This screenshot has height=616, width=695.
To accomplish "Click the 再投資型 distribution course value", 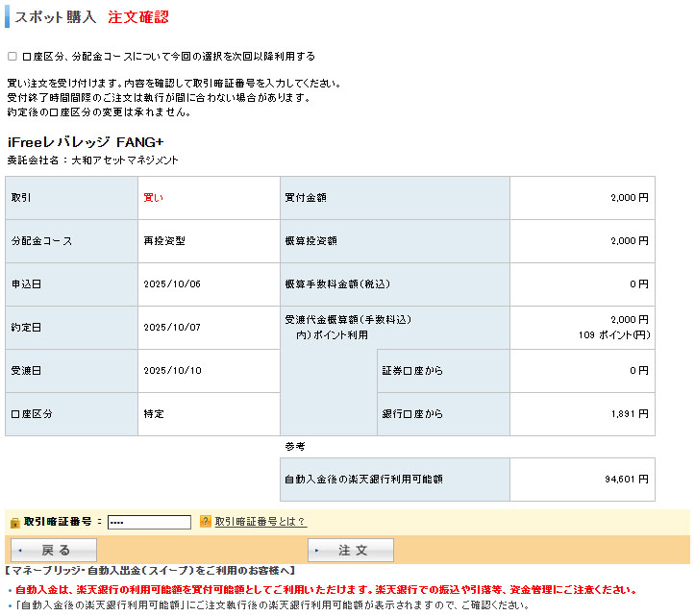I will coord(164,241).
